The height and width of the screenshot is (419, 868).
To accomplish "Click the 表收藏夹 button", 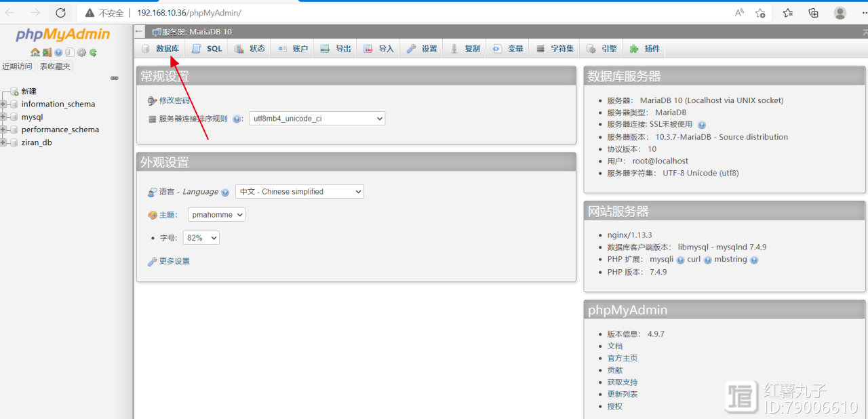I will [55, 66].
